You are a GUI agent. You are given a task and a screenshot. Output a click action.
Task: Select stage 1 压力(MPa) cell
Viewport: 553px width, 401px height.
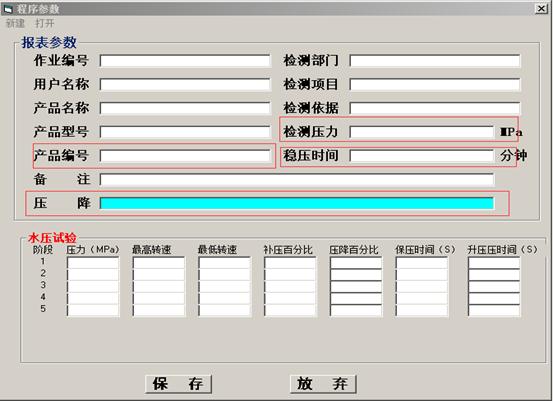point(93,263)
